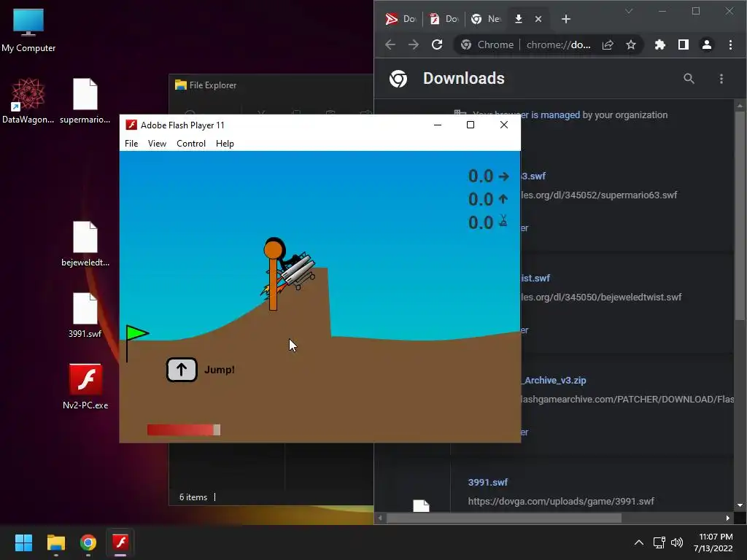Open the Windows Start menu
Screen dimensions: 747x560
[x=23, y=542]
